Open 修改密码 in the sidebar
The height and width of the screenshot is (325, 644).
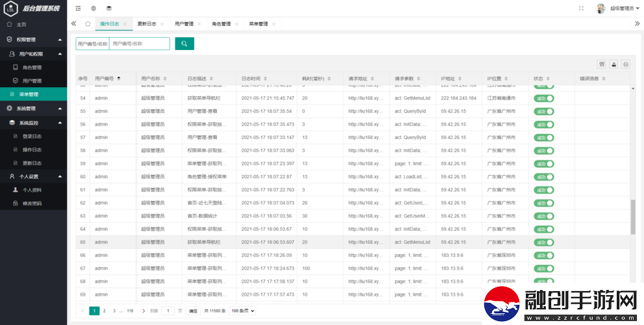click(x=33, y=203)
